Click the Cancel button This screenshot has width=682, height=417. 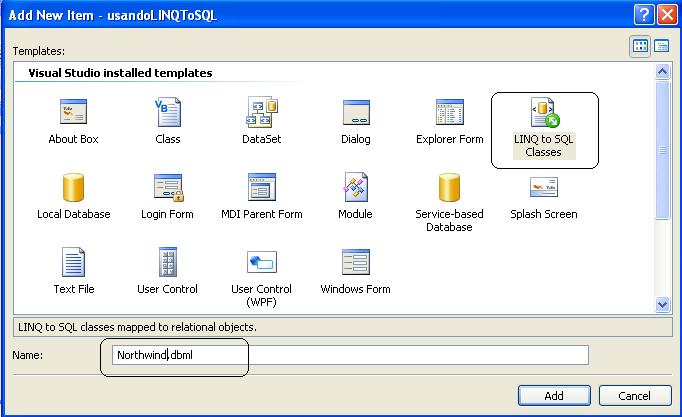635,396
